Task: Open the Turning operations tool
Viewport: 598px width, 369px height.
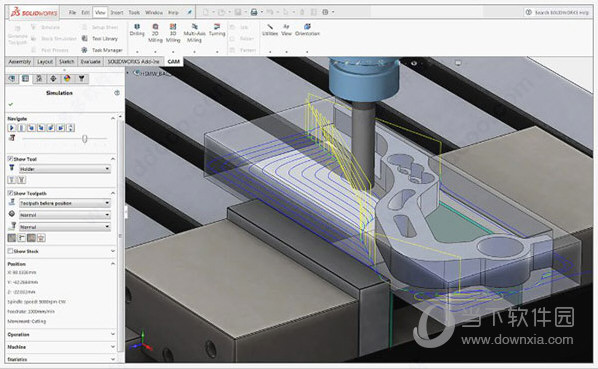Action: [217, 30]
